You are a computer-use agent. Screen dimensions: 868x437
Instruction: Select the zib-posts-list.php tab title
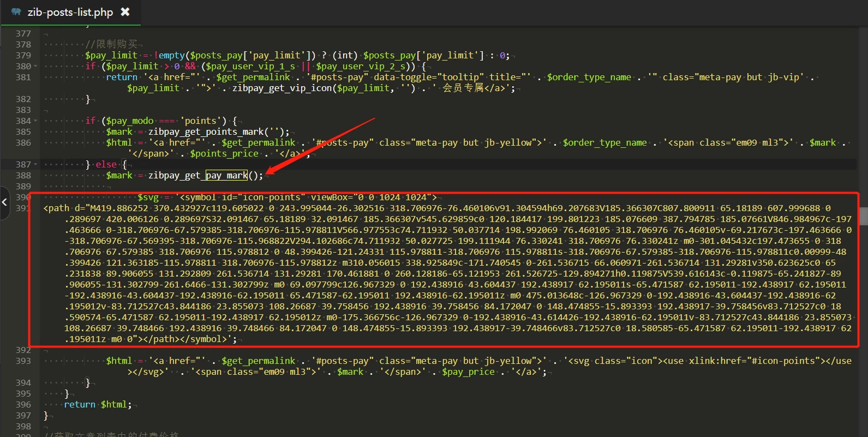pos(70,12)
